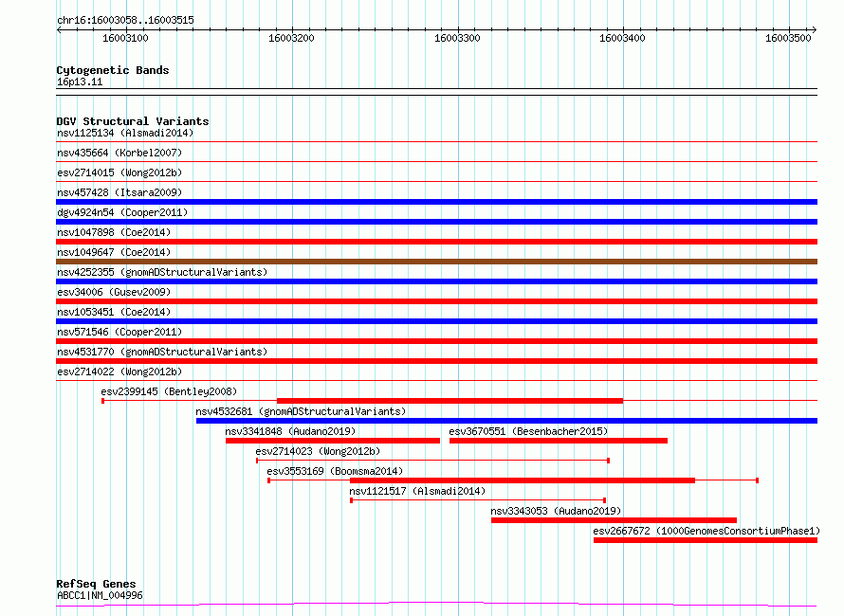This screenshot has width=844, height=616.
Task: Click variant label nsv1053451 (Coe2014)
Action: tap(114, 312)
